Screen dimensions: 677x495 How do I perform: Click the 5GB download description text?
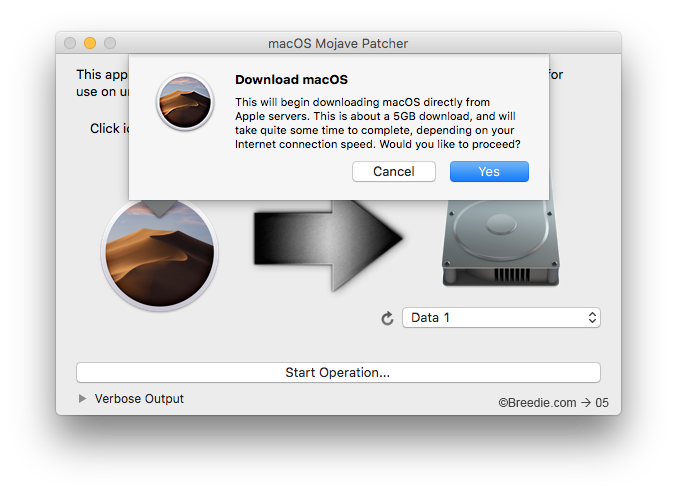click(378, 123)
